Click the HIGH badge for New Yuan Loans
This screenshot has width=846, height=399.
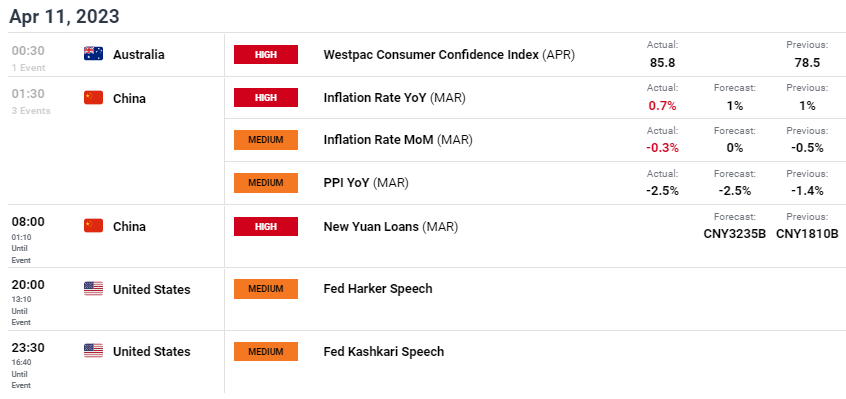point(265,226)
